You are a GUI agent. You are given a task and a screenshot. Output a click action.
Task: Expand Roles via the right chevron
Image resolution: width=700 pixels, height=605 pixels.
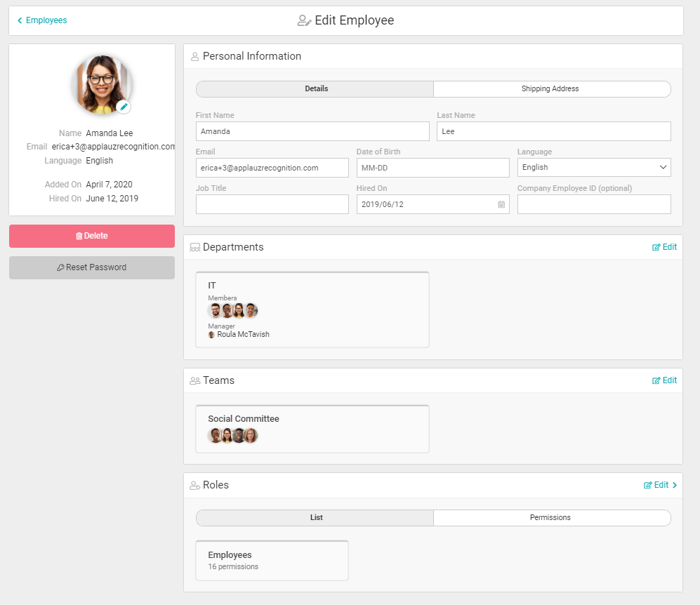click(675, 485)
